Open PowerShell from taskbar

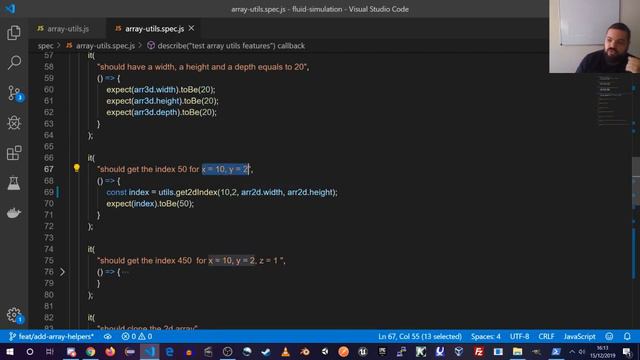pos(556,351)
